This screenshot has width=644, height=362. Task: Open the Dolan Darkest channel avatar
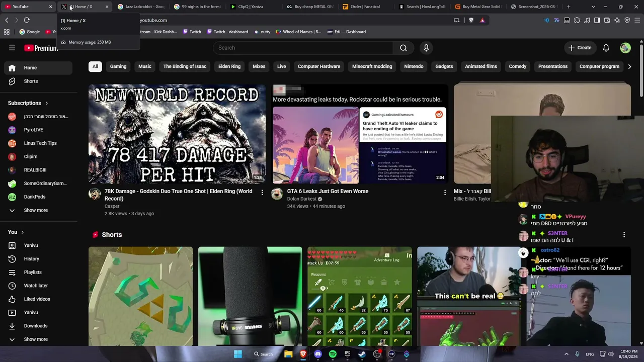coord(277,194)
